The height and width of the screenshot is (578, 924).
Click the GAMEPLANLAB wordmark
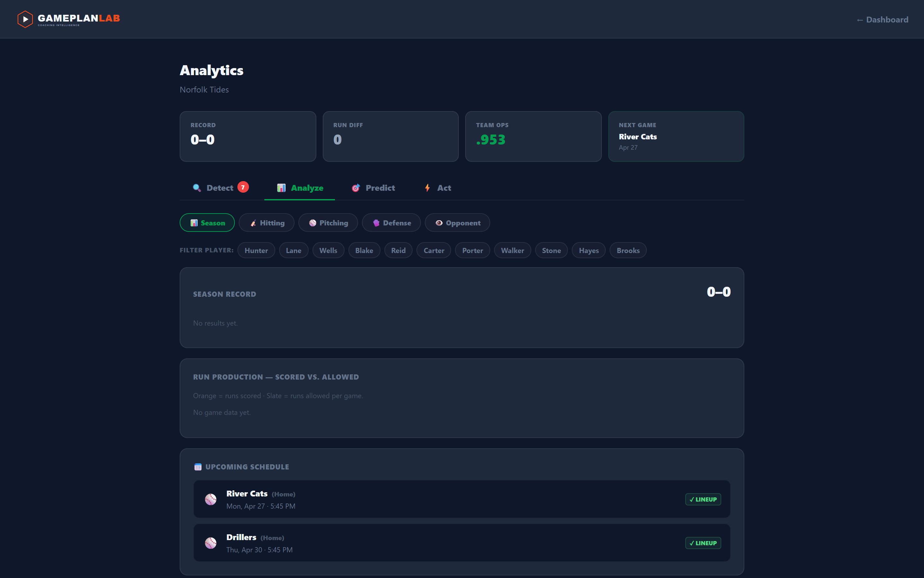pos(79,18)
